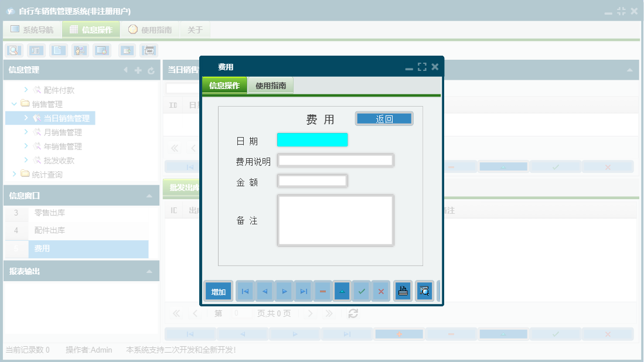Cancel with the red X icon

coord(381,291)
